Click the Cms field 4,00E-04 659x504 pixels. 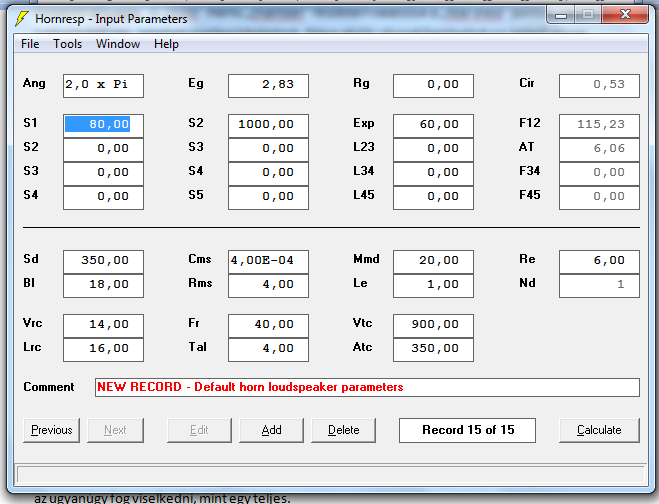pyautogui.click(x=268, y=261)
